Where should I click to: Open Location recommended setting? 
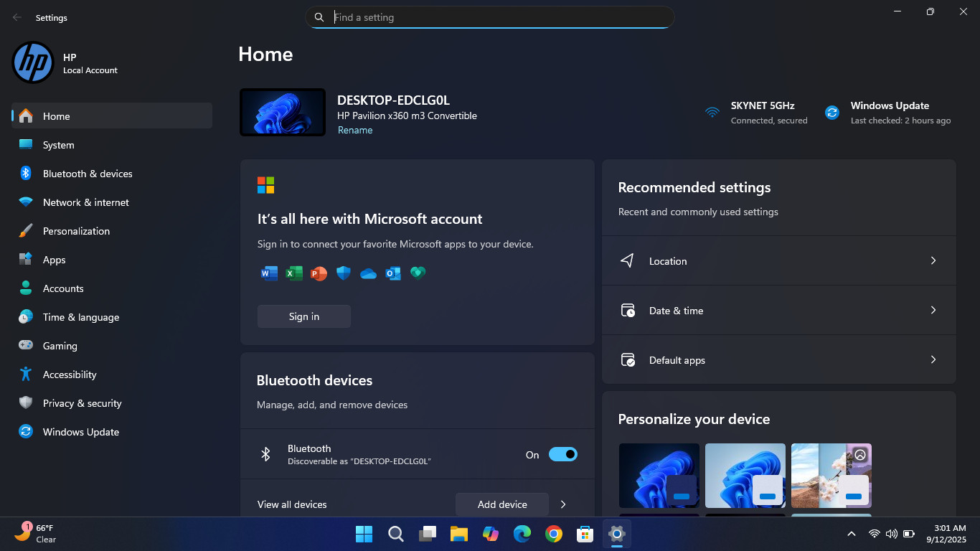click(x=779, y=260)
